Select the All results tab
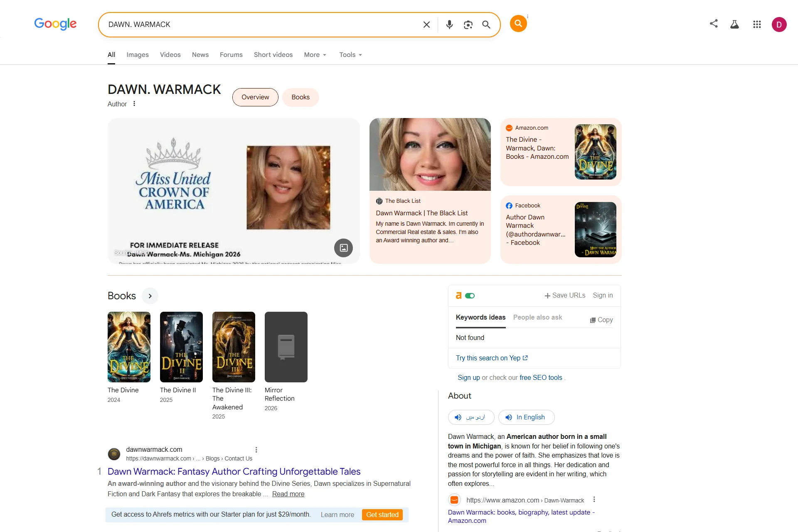Screen dimensions: 798x532 coord(111,55)
